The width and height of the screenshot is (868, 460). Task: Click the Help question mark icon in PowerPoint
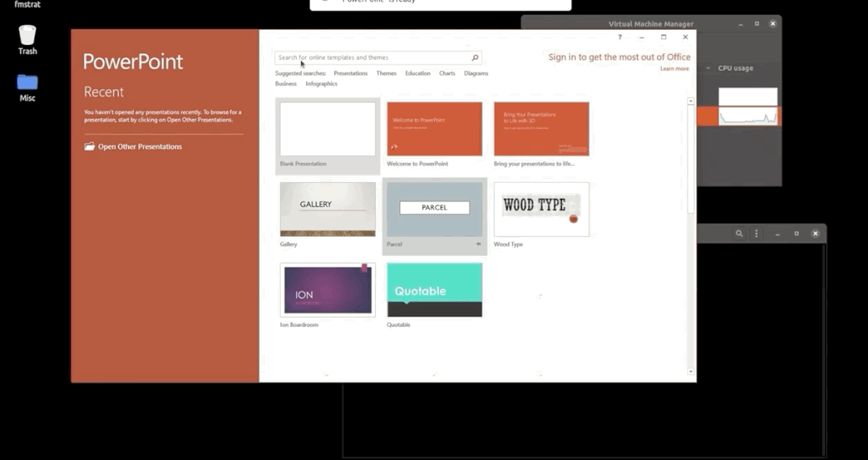point(619,37)
